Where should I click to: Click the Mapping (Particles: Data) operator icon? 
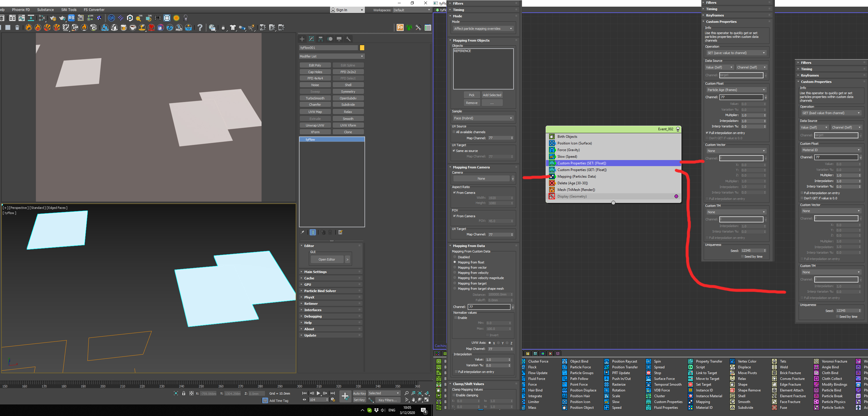pyautogui.click(x=552, y=176)
